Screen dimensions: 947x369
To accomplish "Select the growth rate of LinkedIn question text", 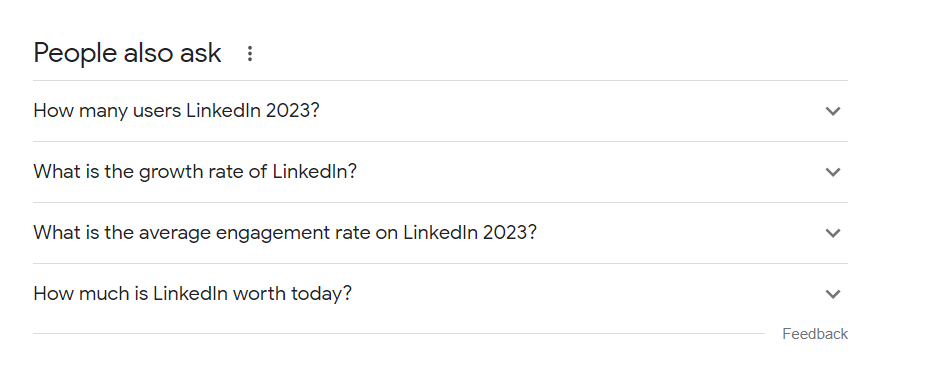I will 195,172.
